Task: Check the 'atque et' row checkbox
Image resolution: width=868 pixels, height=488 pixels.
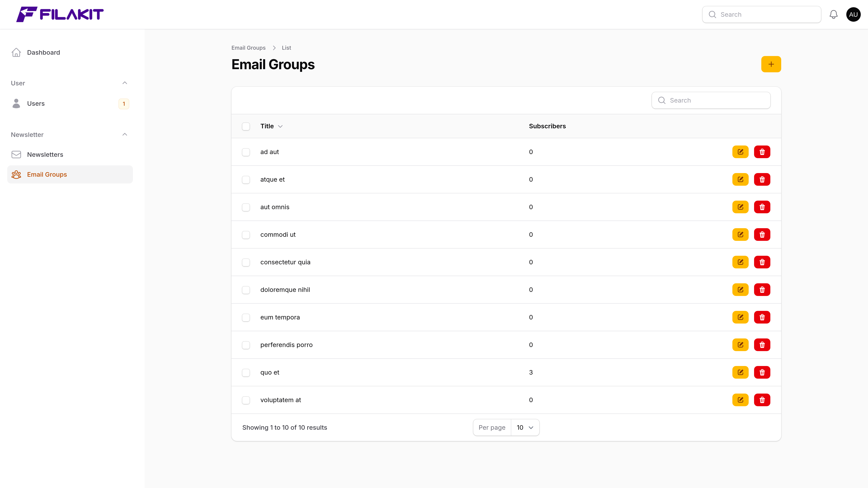Action: [246, 180]
